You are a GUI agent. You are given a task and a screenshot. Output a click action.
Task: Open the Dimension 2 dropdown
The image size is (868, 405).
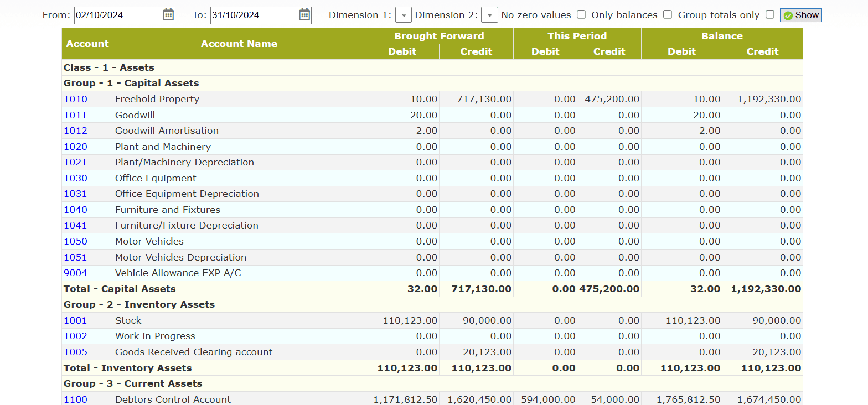[x=489, y=15]
